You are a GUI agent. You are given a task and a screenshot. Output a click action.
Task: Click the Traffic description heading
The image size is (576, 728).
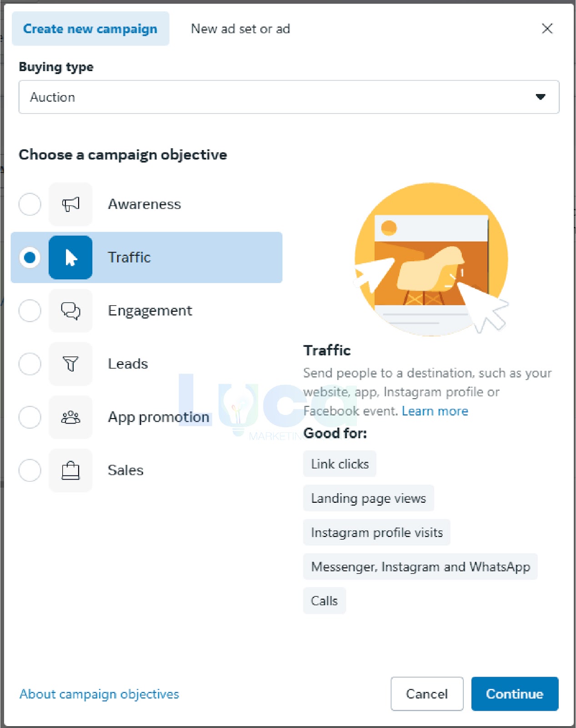[327, 350]
